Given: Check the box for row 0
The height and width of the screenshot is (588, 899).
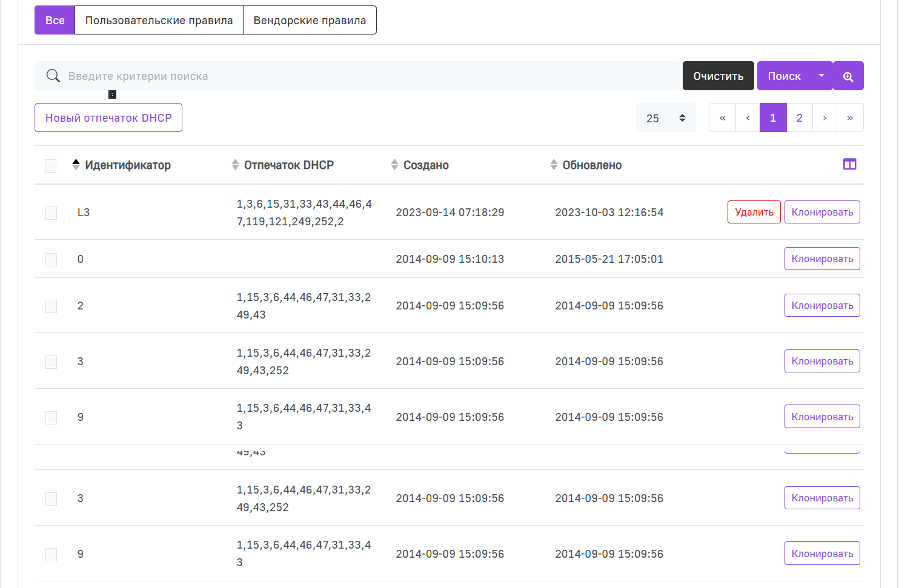Looking at the screenshot, I should [x=51, y=260].
